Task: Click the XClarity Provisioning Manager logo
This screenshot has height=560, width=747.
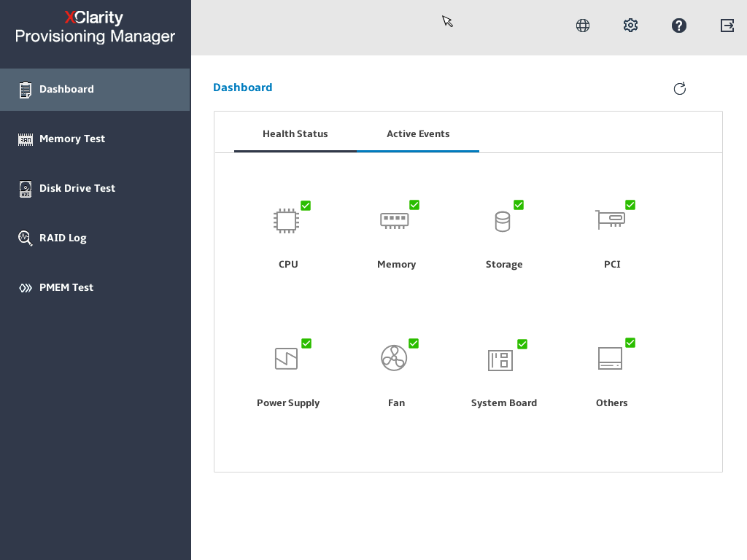Action: pyautogui.click(x=95, y=27)
